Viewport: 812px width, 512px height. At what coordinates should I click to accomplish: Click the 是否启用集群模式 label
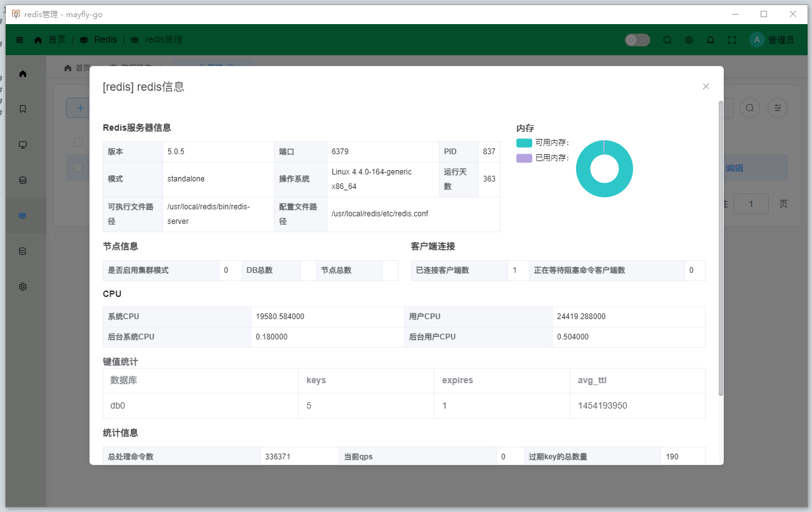point(138,270)
